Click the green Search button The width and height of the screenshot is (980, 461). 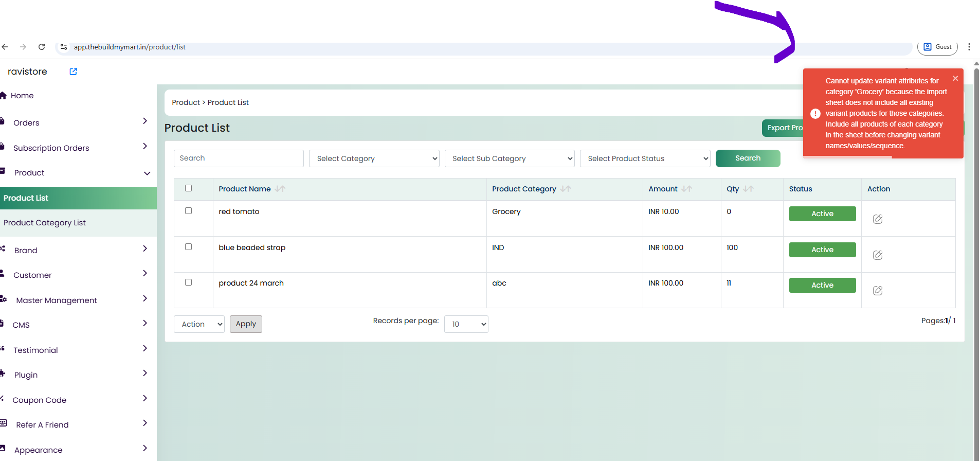tap(748, 158)
